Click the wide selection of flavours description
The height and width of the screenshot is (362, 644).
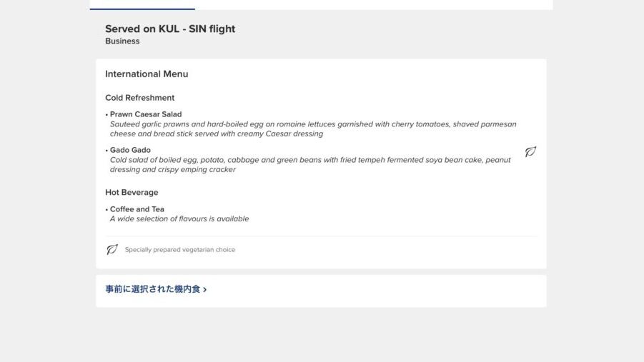(x=179, y=219)
